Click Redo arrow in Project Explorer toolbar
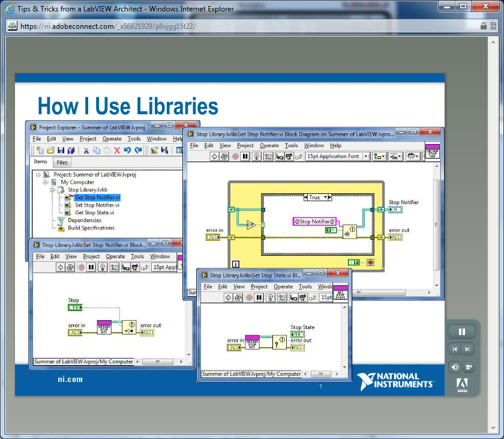504x439 pixels. [138, 150]
